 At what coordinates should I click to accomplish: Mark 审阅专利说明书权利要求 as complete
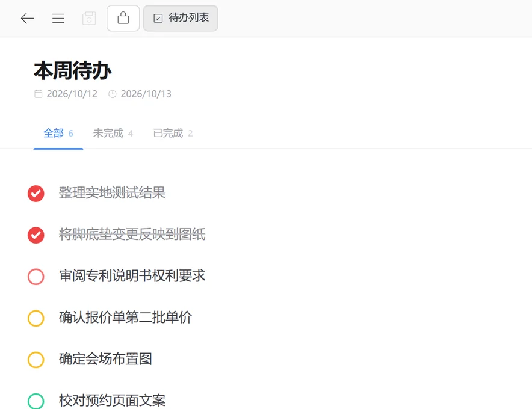[36, 277]
